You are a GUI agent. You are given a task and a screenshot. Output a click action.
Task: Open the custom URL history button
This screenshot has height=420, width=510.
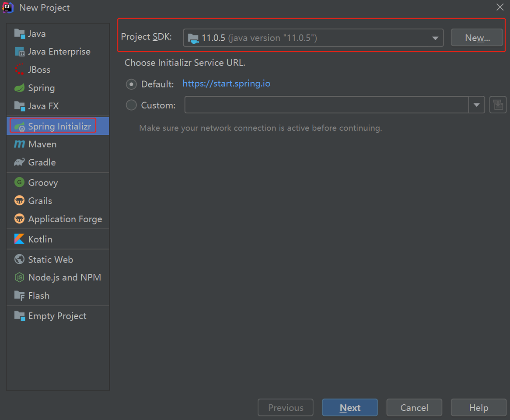498,105
